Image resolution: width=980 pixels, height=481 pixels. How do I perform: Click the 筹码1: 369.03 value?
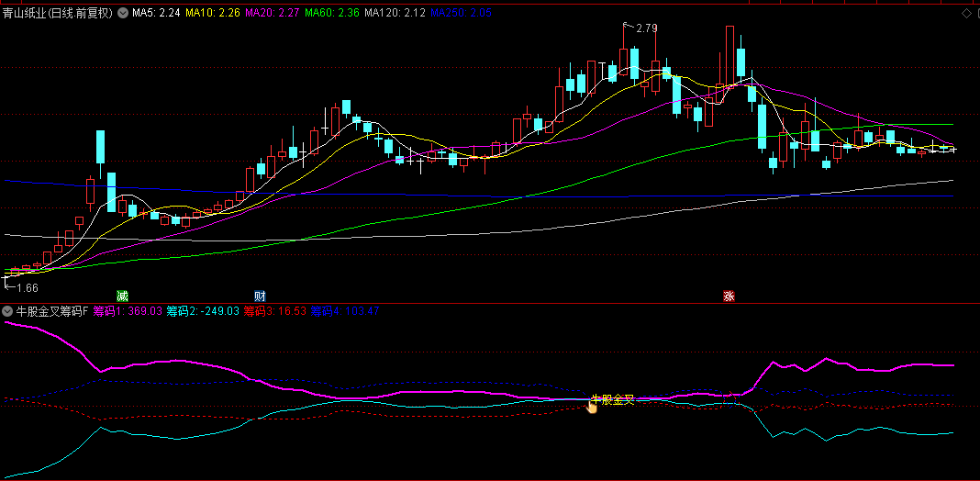coord(128,311)
